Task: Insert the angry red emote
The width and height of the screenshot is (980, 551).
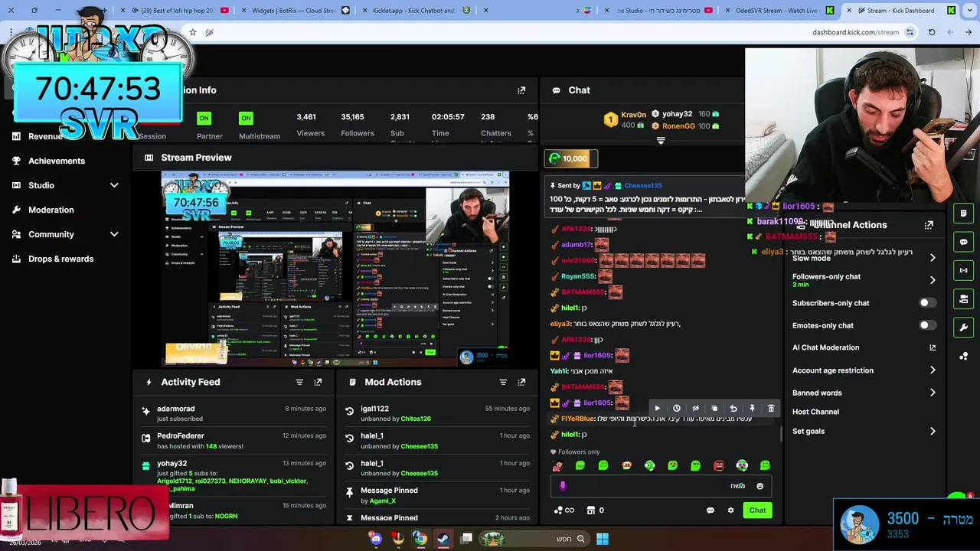Action: 719,465
